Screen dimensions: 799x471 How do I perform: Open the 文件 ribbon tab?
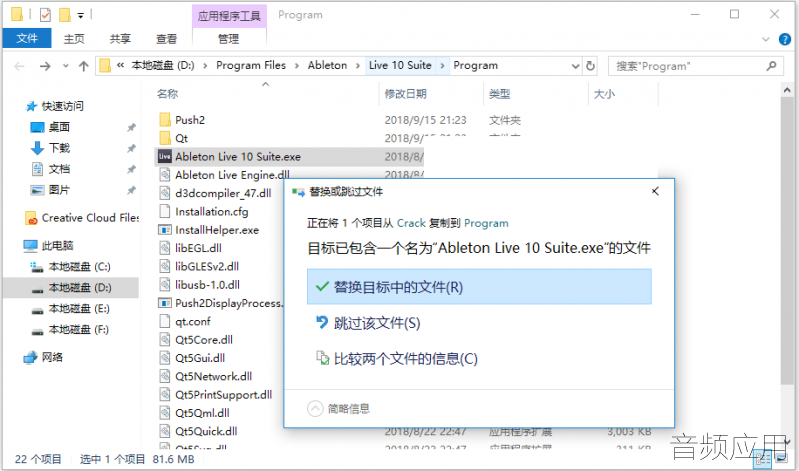pyautogui.click(x=26, y=38)
